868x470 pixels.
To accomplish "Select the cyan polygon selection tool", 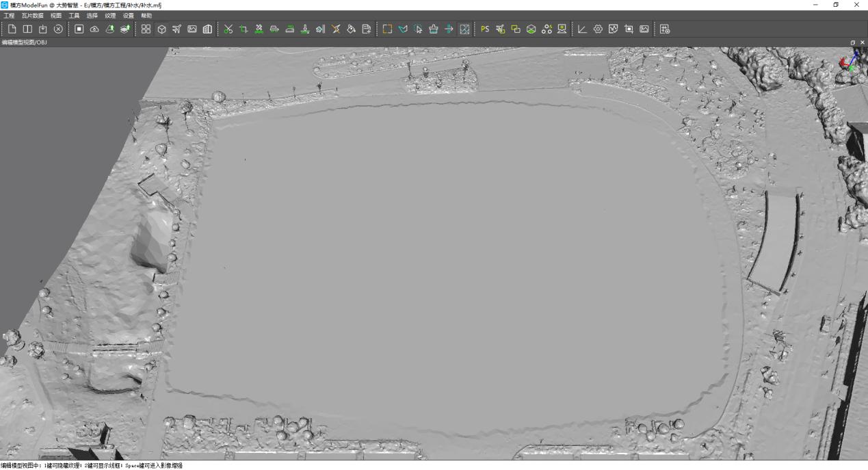I will [x=403, y=29].
